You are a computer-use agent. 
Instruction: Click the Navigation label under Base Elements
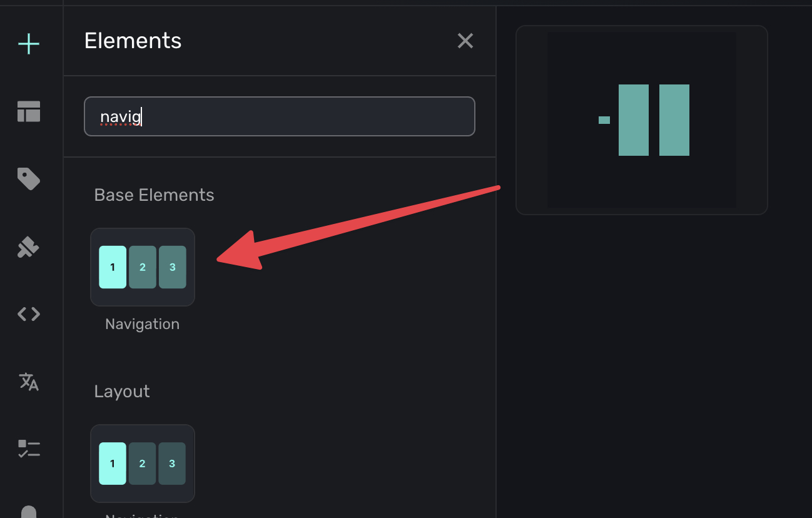[x=143, y=324]
